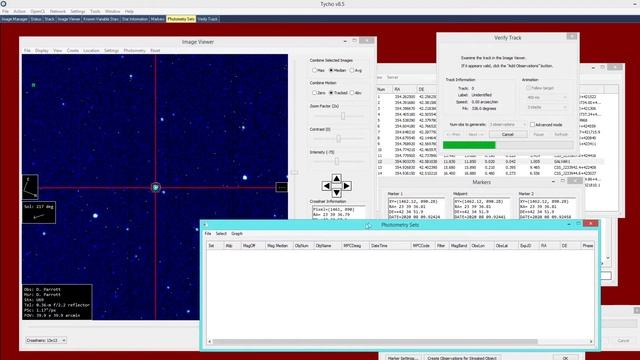Click the Photometry Sets window title bar icon
Viewport: 640px width, 360px height.
click(205, 224)
